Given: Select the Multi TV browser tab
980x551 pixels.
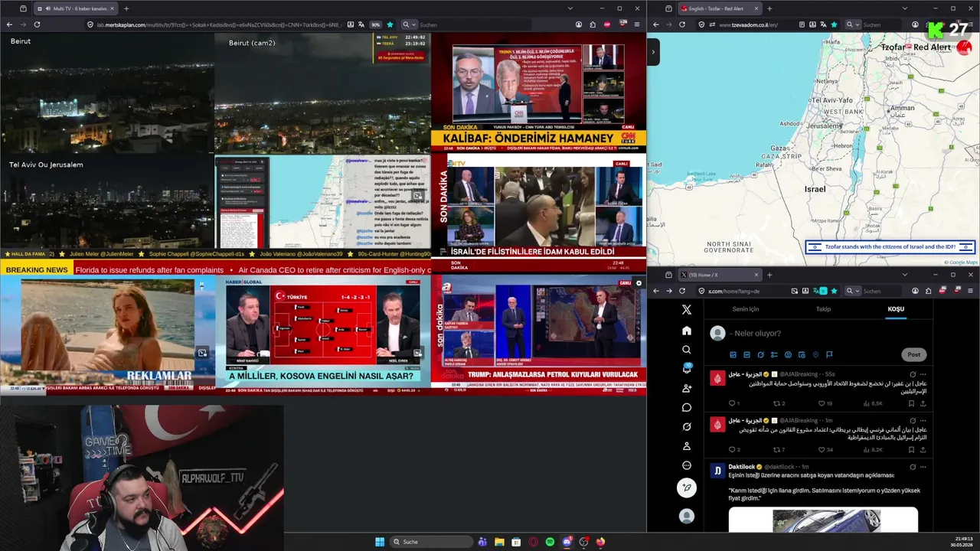Looking at the screenshot, I should click(x=75, y=8).
